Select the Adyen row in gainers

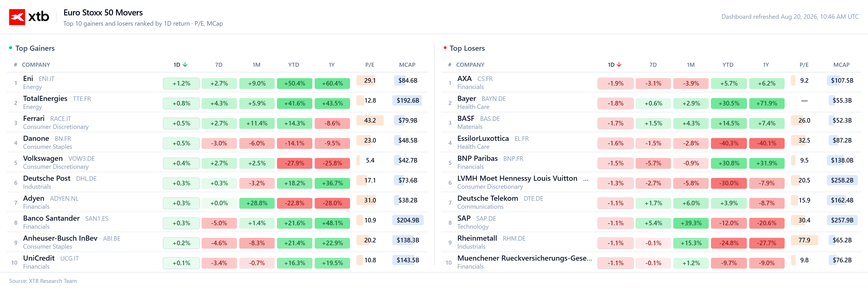point(217,202)
